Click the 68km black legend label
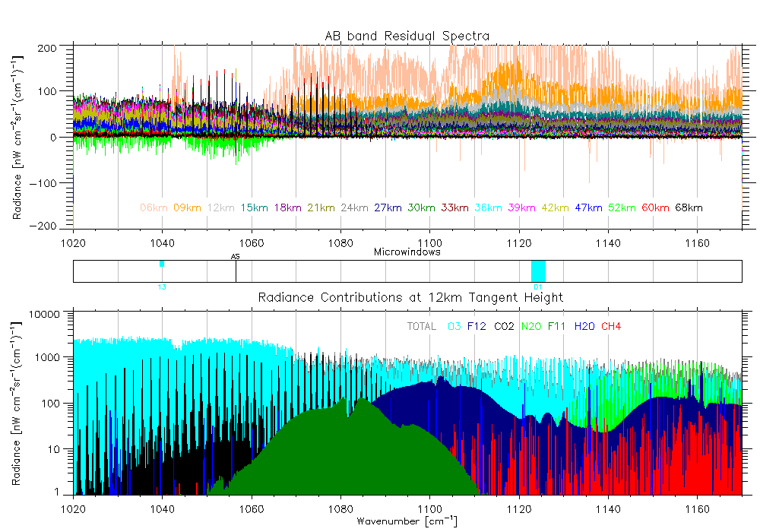The image size is (760, 532). (x=688, y=207)
